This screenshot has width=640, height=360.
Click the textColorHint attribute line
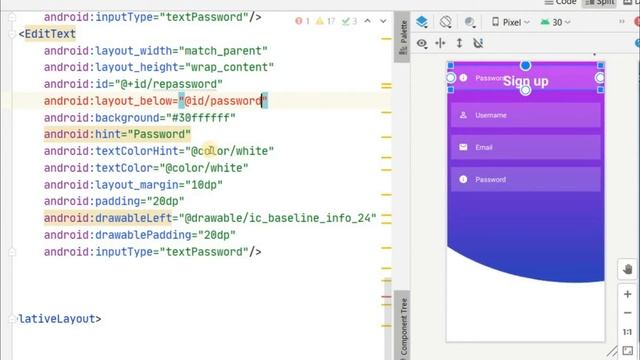tap(159, 151)
